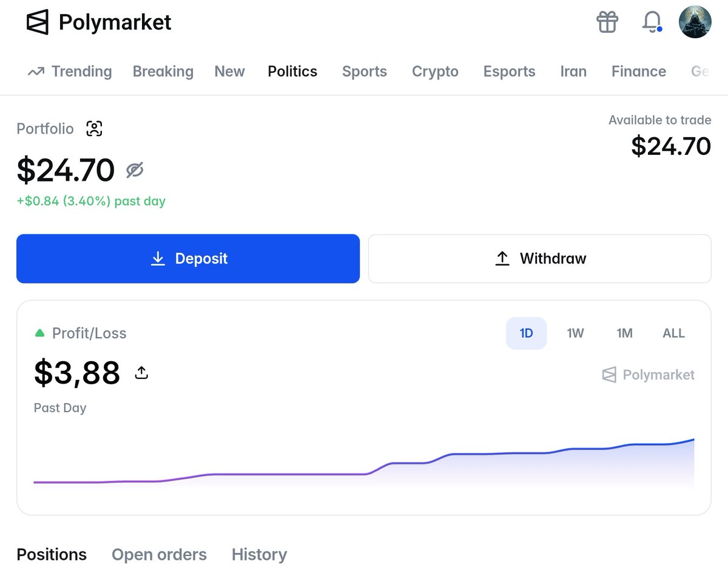Select the 1D chart range
This screenshot has height=578, width=728.
tap(526, 333)
